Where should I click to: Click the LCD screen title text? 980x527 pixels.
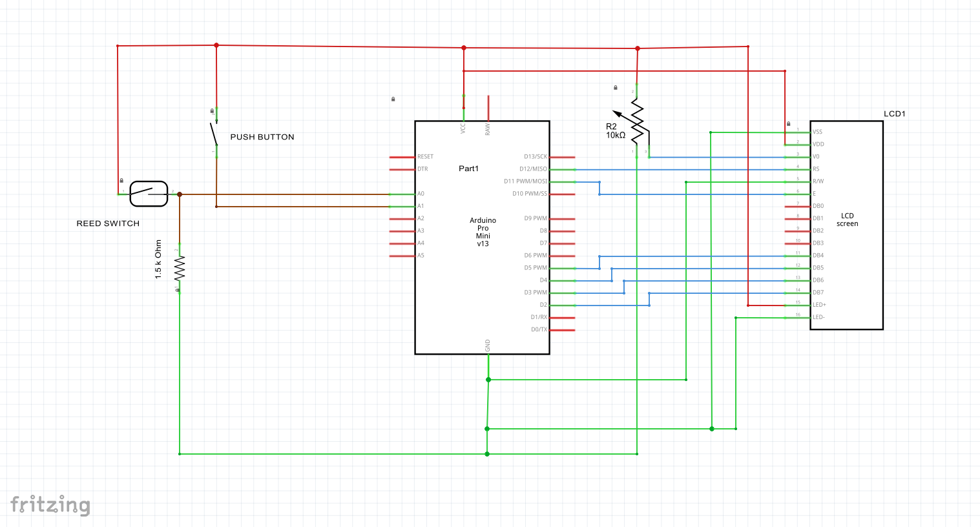point(848,220)
